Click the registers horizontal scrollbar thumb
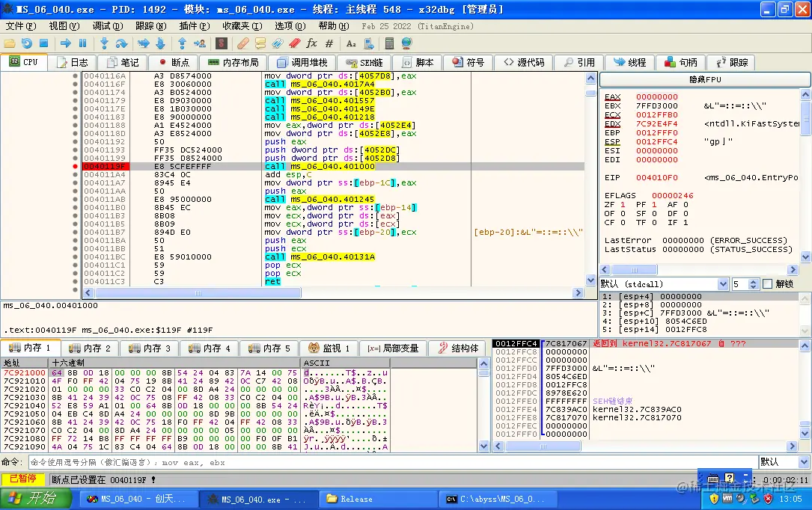This screenshot has width=812, height=510. coord(635,270)
